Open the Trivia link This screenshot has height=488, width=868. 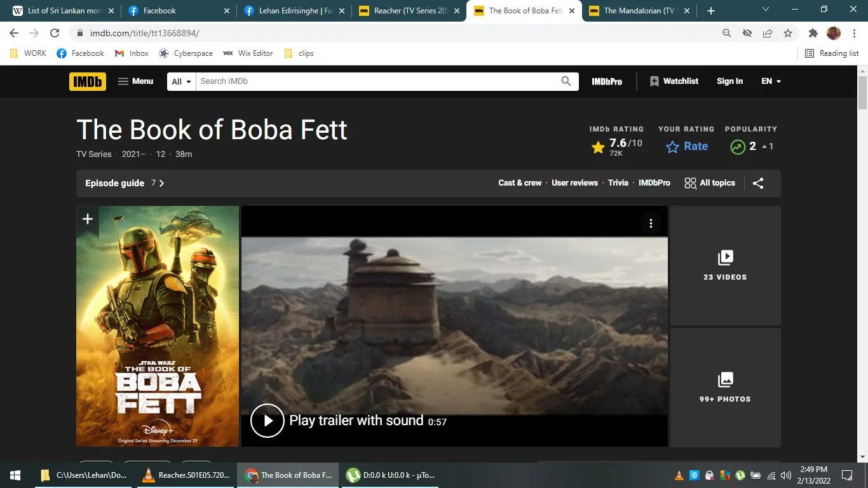(x=618, y=183)
